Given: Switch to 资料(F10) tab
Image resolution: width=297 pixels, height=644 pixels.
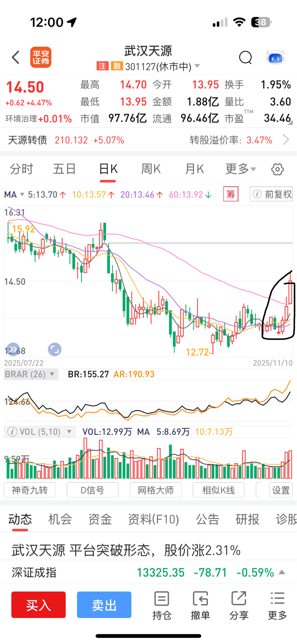Looking at the screenshot, I should click(x=154, y=519).
